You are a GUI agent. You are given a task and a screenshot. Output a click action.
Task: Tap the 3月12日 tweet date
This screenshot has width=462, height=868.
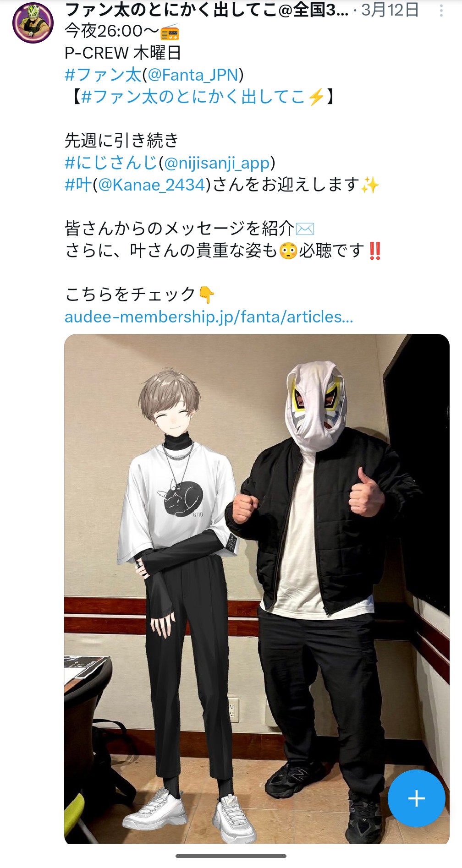click(390, 10)
